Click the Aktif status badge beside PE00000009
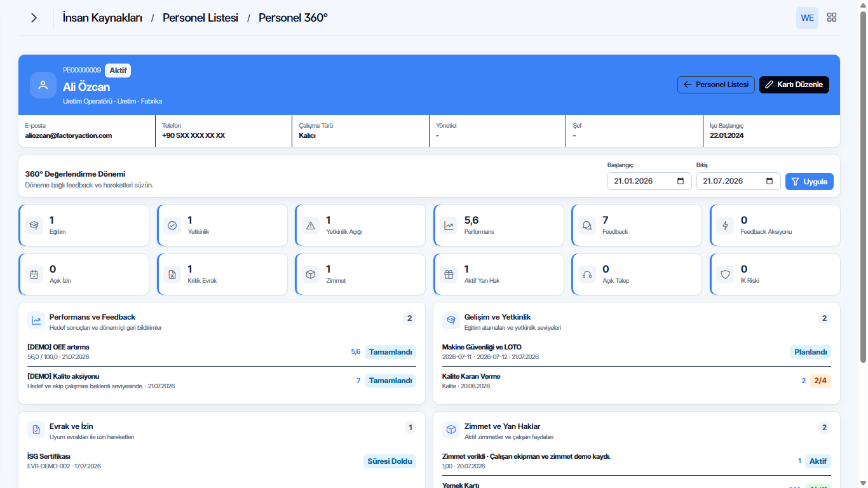 coord(118,71)
